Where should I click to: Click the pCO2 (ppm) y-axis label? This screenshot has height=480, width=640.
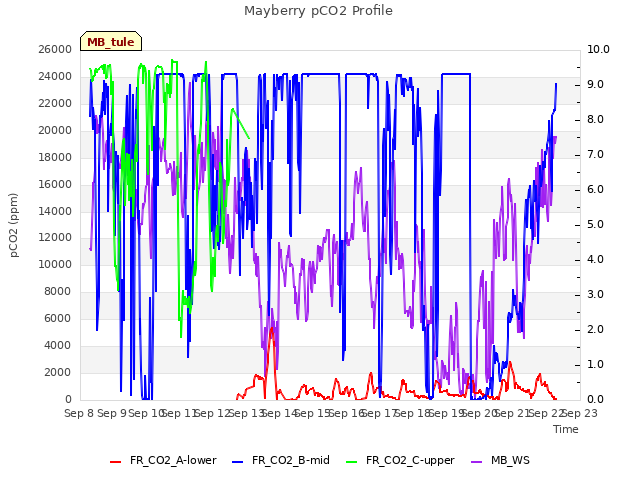click(14, 225)
